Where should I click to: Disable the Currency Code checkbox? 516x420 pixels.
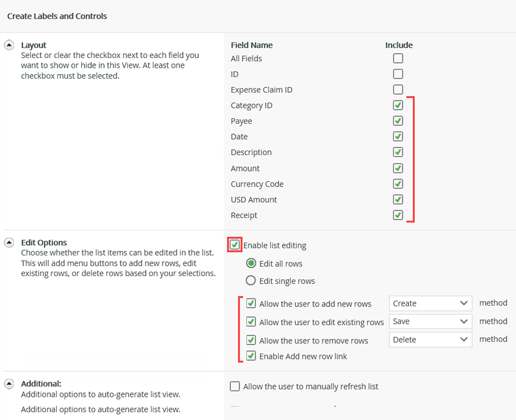(398, 183)
